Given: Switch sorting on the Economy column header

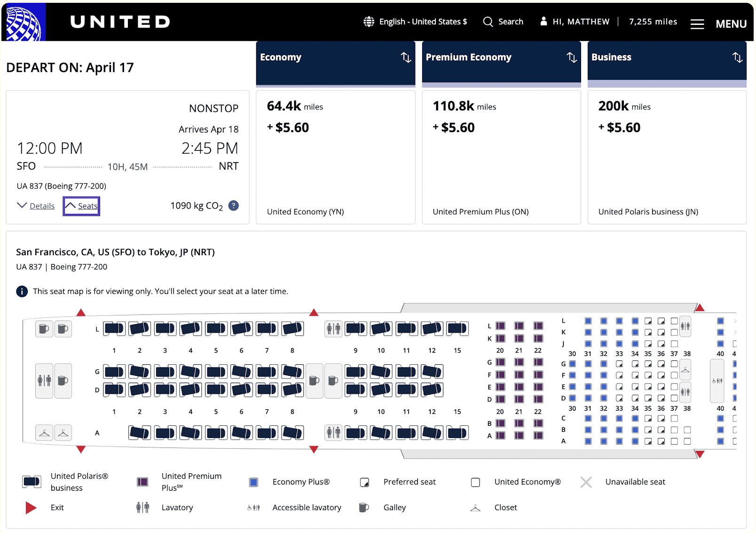Looking at the screenshot, I should coord(405,57).
